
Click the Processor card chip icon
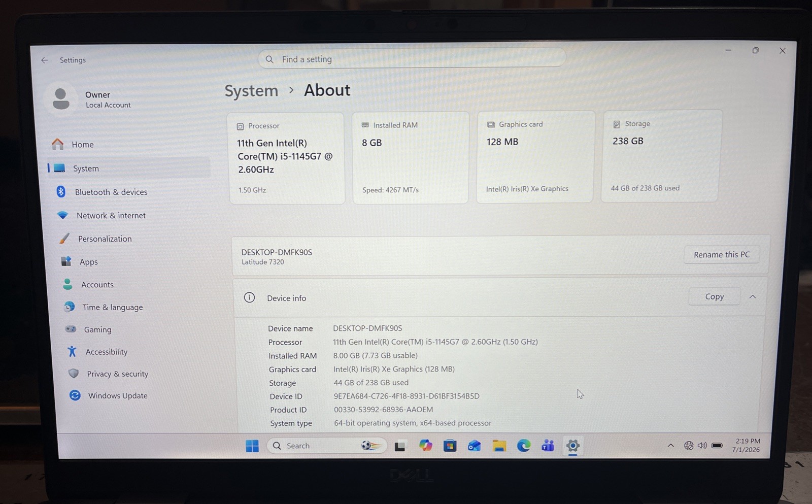click(x=240, y=126)
